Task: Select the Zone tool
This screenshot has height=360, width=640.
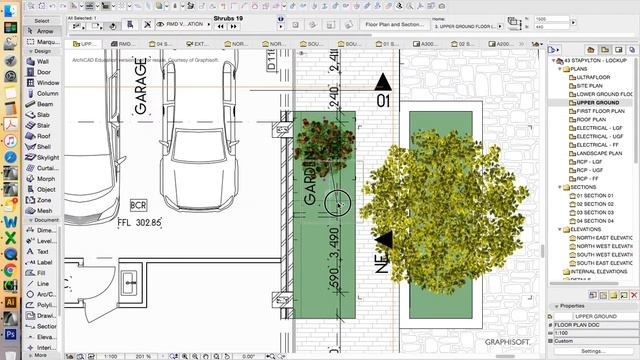Action: 42,200
